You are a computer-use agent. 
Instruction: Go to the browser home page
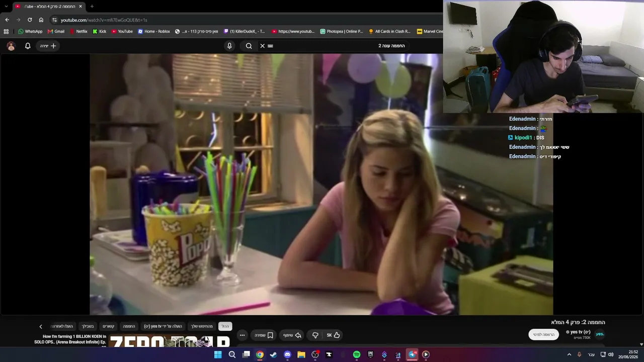tap(41, 20)
